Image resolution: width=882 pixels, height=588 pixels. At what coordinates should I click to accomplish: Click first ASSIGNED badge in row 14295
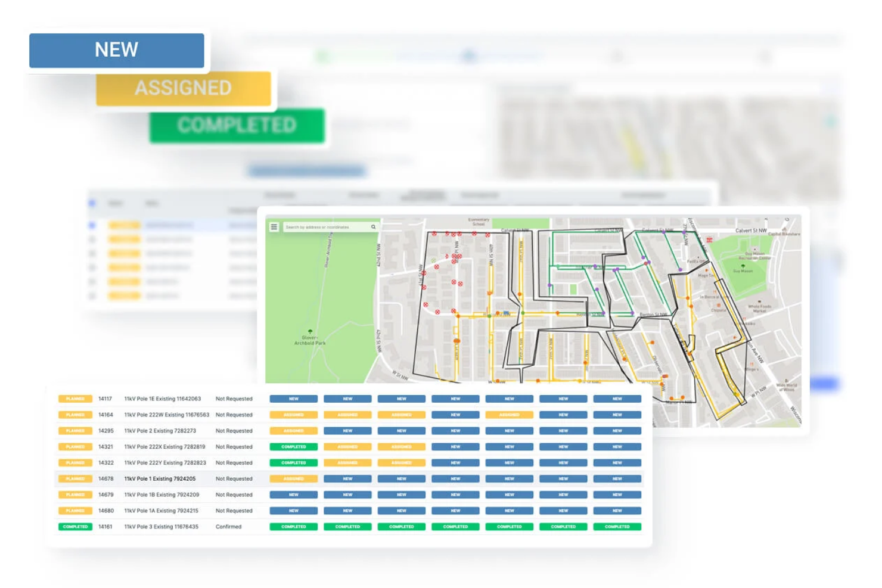(293, 431)
